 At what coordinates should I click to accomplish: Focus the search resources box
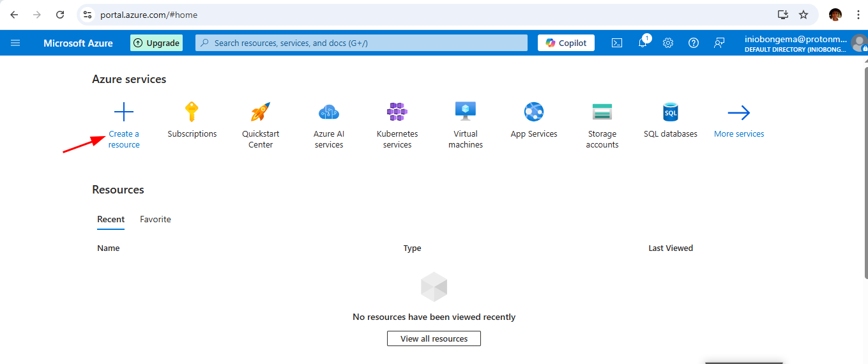[362, 43]
